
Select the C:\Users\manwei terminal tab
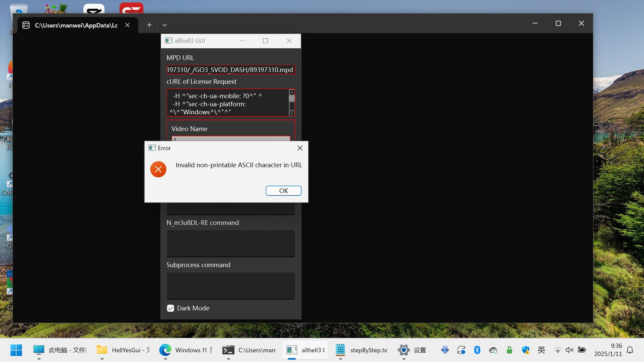coord(76,25)
